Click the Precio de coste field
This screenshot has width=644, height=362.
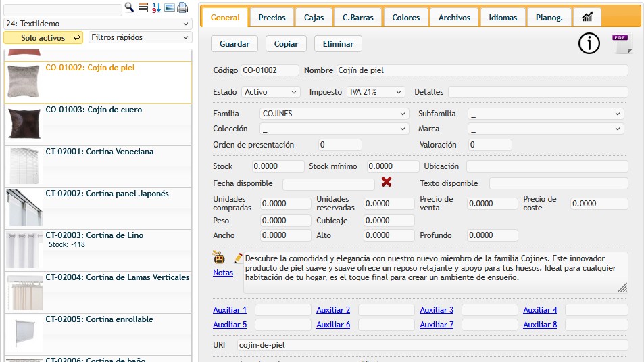[x=599, y=203]
